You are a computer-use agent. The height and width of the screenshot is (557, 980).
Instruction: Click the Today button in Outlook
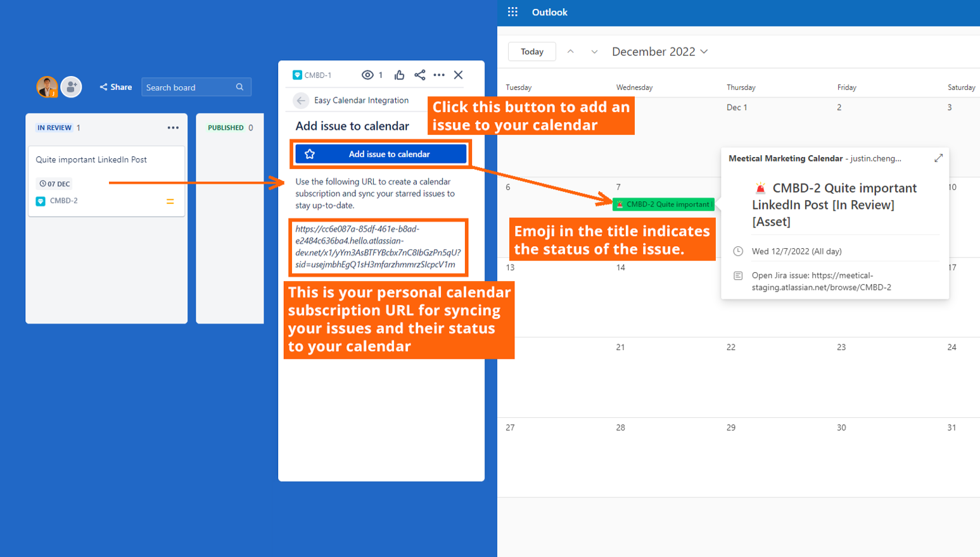click(532, 51)
